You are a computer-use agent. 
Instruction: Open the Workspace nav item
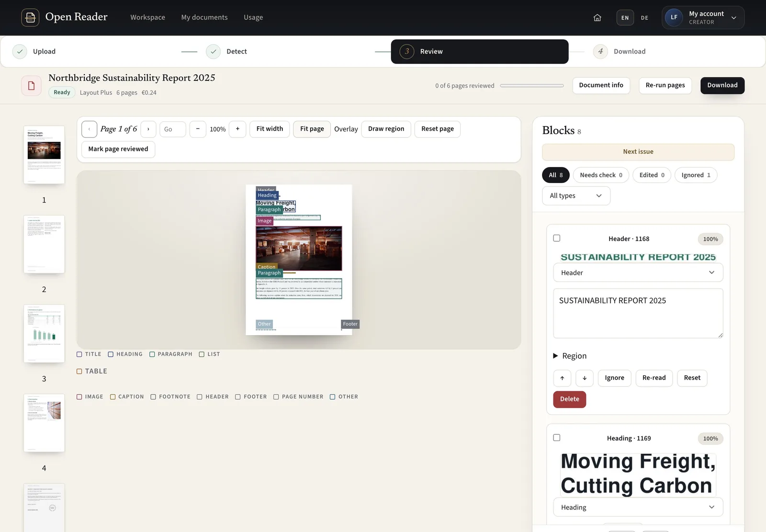(x=147, y=18)
